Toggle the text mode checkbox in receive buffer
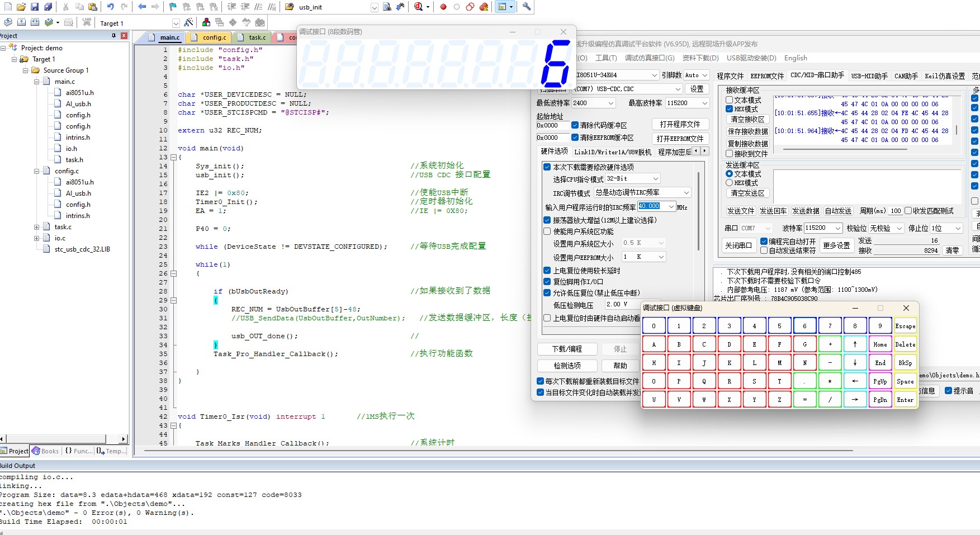Image resolution: width=980 pixels, height=535 pixels. pos(729,100)
